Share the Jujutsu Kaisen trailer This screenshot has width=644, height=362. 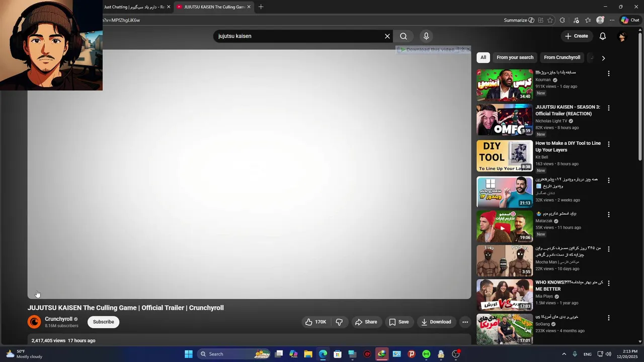366,322
